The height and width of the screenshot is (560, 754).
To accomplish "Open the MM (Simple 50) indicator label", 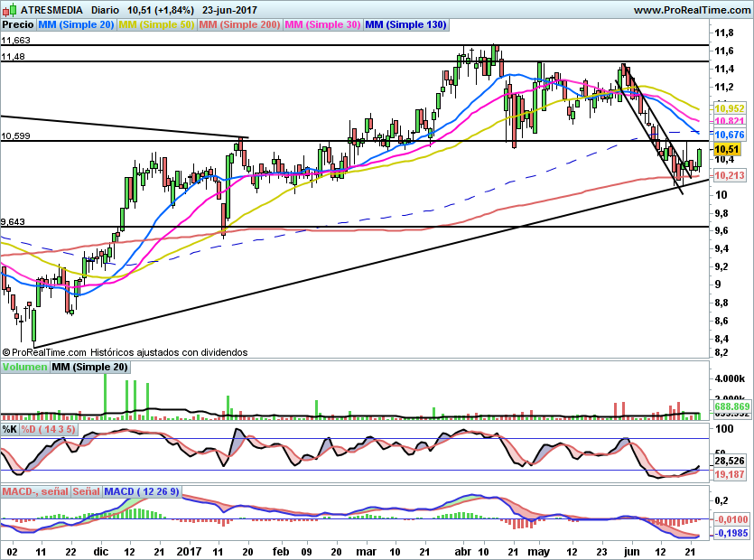I will [x=156, y=24].
